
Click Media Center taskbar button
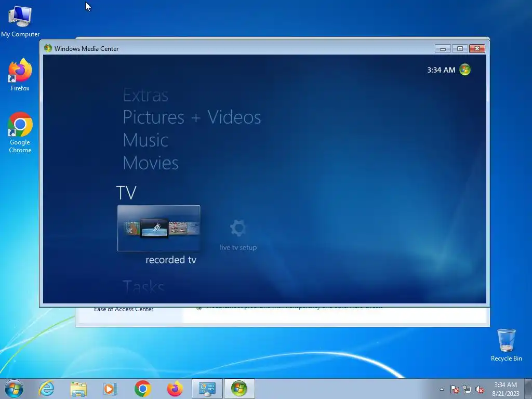tap(239, 389)
